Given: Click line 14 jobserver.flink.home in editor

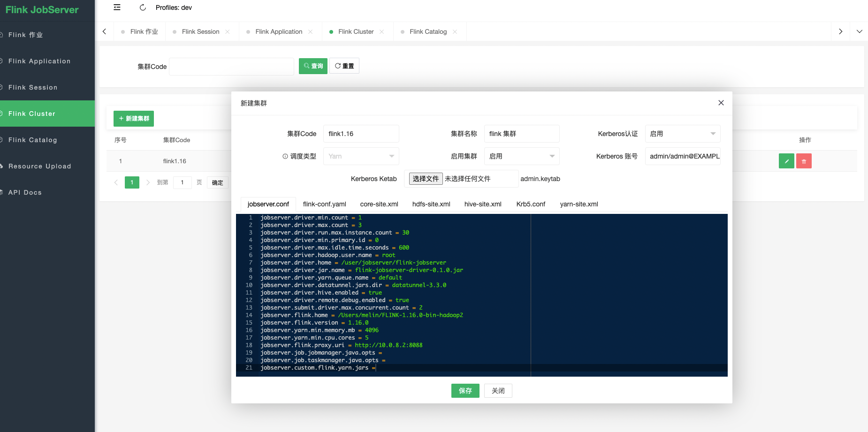Looking at the screenshot, I should [x=362, y=315].
